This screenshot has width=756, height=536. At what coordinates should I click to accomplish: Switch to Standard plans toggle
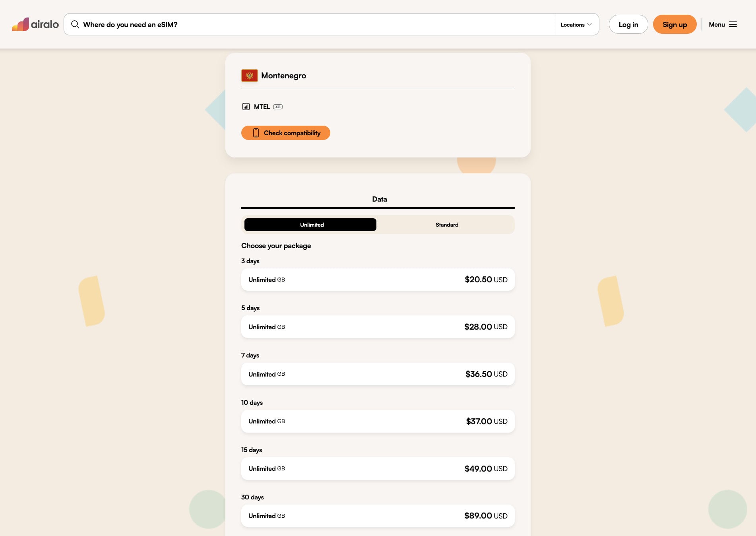[x=447, y=225]
